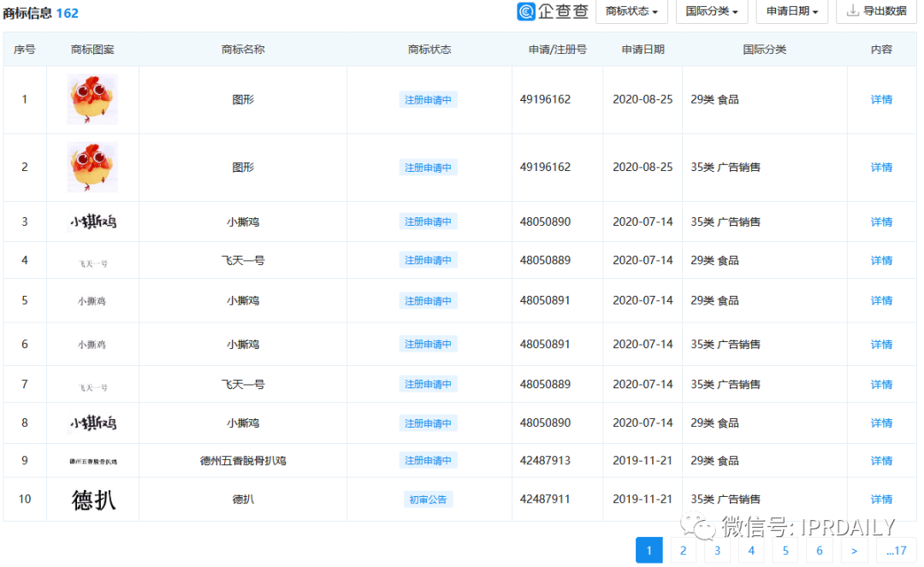Click 小撕鸡 logo image in row 6
The width and height of the screenshot is (924, 567).
coord(92,345)
